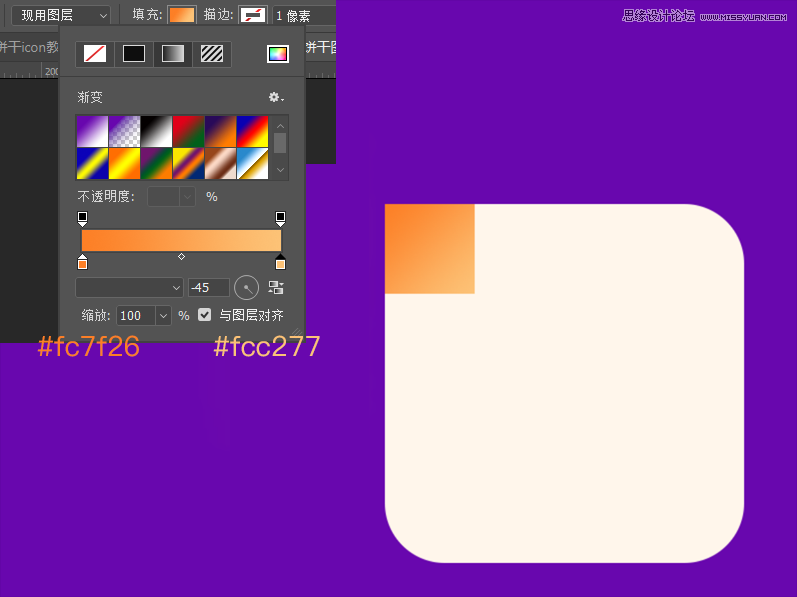
Task: Open the scale percentage dropdown arrow
Action: pos(163,316)
